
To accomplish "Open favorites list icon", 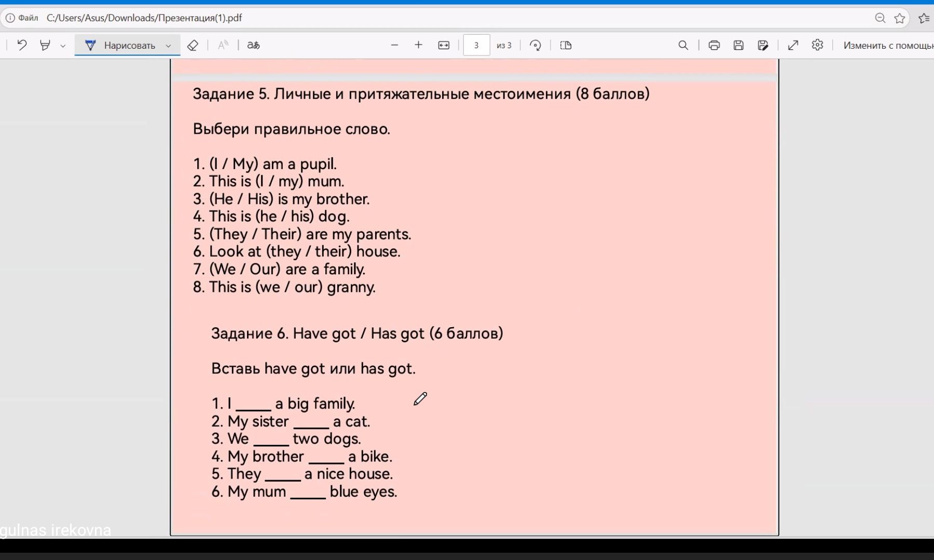I will coord(924,18).
